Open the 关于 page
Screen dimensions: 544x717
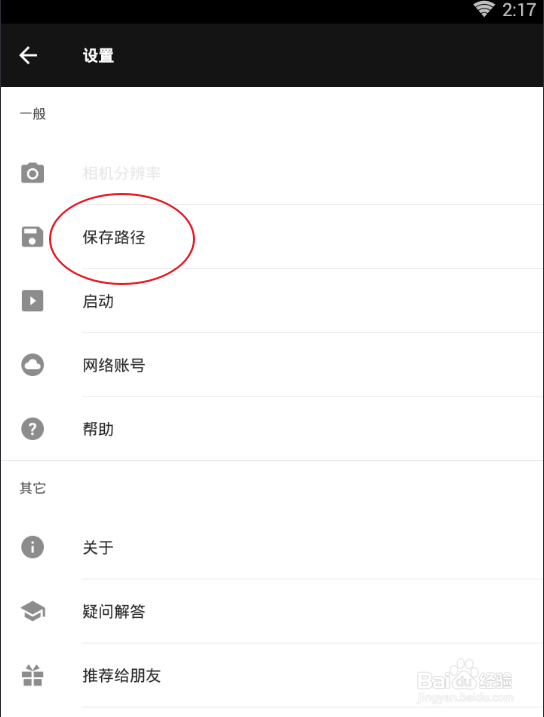pyautogui.click(x=272, y=547)
